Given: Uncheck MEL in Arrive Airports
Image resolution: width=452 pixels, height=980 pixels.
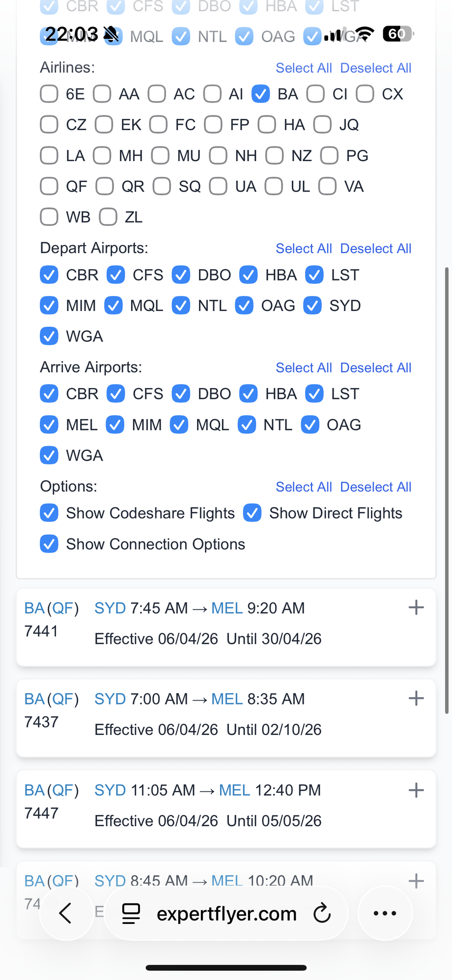Looking at the screenshot, I should pos(49,425).
